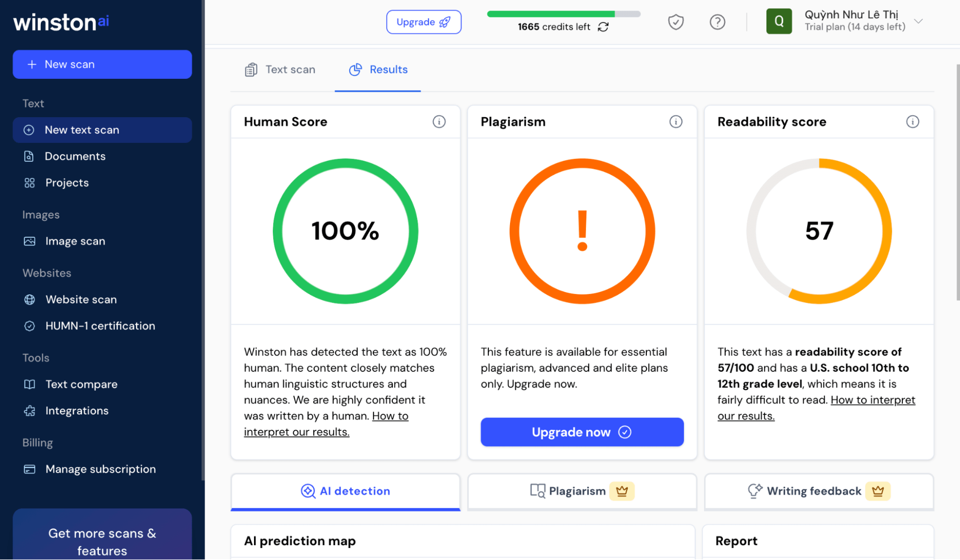Open Text compare tool
960x560 pixels.
(x=102, y=384)
